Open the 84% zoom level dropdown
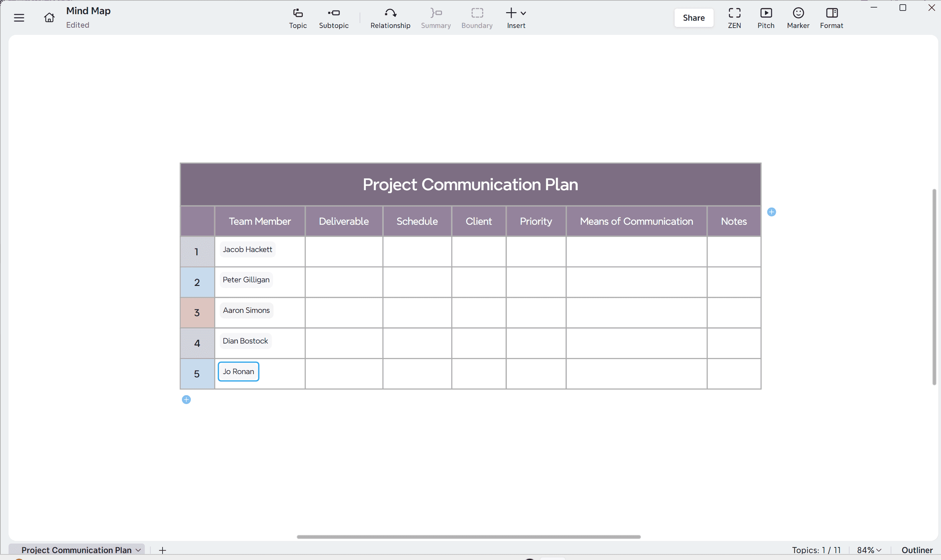The height and width of the screenshot is (560, 941). pyautogui.click(x=869, y=550)
